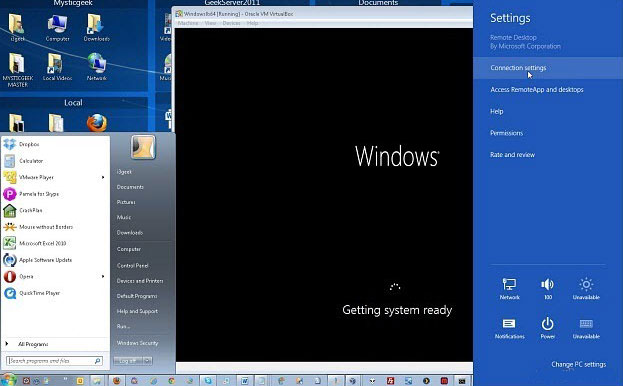Image resolution: width=623 pixels, height=386 pixels.
Task: Open Permissions in Settings pane
Action: tap(506, 133)
